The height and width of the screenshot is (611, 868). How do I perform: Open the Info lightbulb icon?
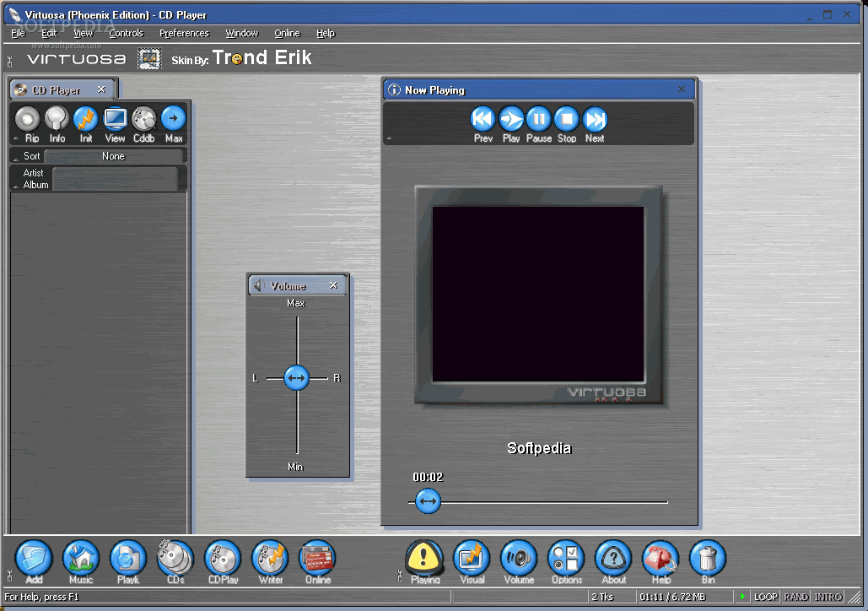[57, 118]
